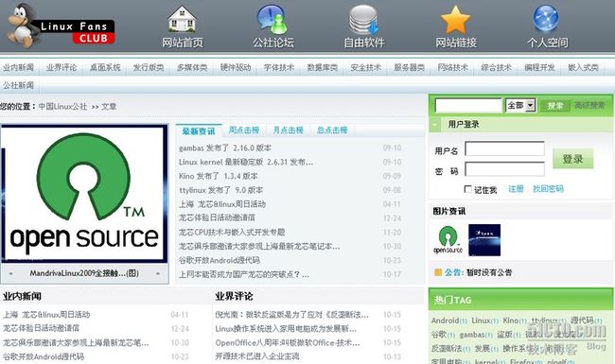
Task: Focus the search text field
Action: [468, 105]
